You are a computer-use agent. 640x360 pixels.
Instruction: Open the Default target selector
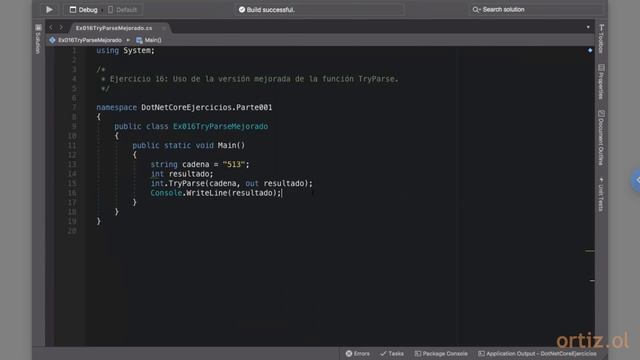122,9
